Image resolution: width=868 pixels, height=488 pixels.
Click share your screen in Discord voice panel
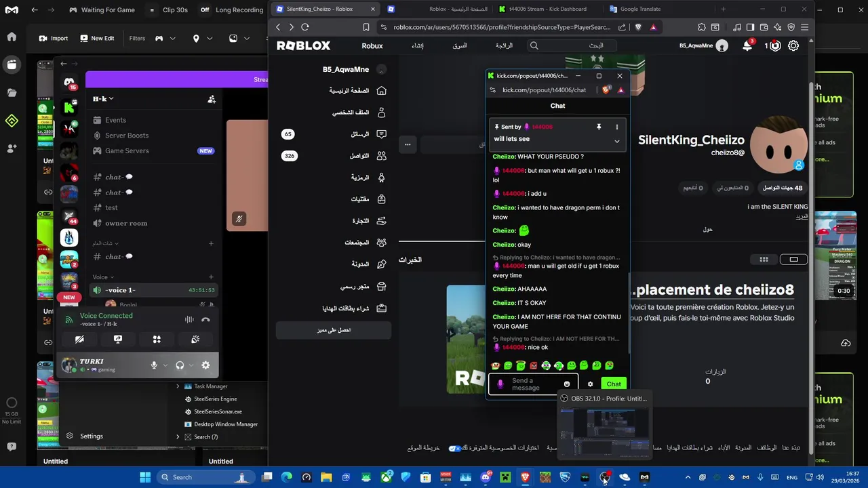(118, 340)
